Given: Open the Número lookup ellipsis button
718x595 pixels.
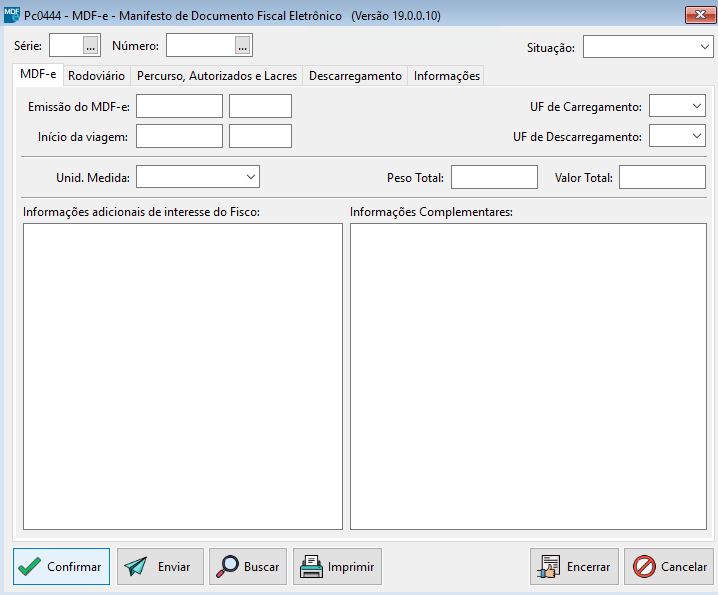Looking at the screenshot, I should (243, 45).
